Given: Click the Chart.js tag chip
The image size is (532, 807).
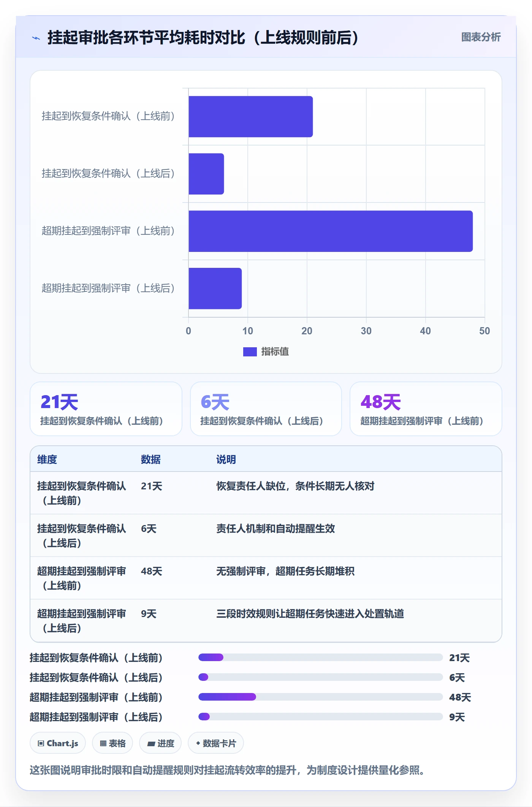Looking at the screenshot, I should pos(58,743).
